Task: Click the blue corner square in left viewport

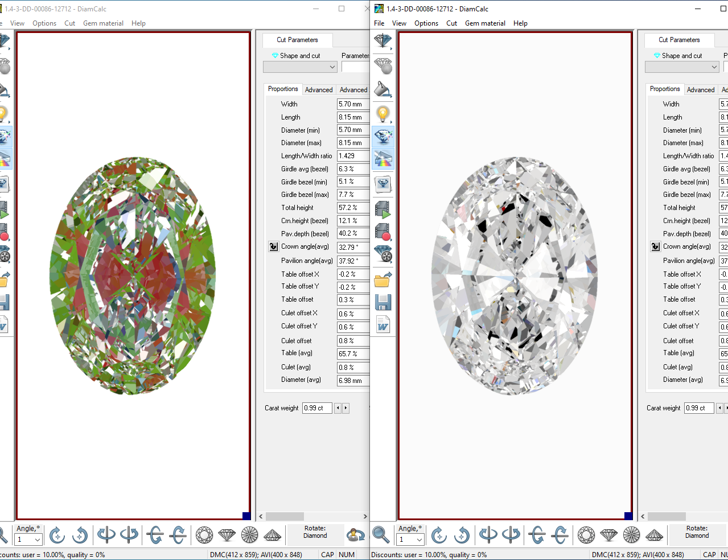Action: tap(246, 516)
